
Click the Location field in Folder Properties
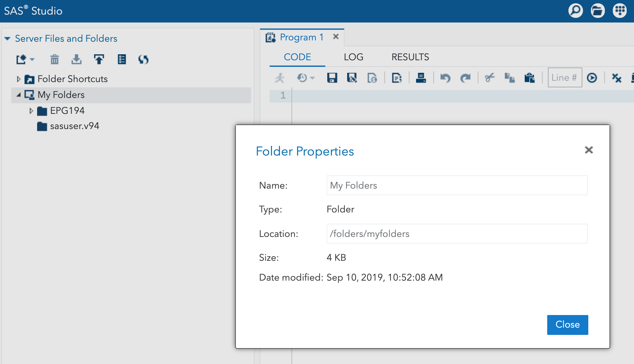456,234
